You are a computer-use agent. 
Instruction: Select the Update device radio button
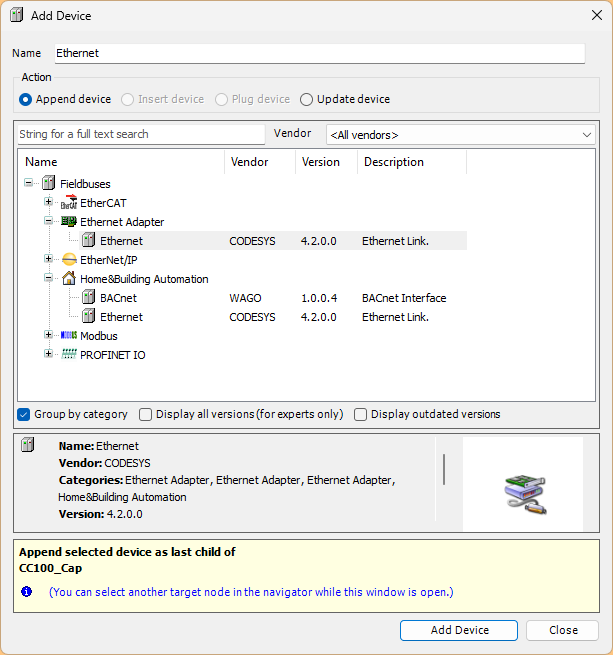[x=306, y=99]
